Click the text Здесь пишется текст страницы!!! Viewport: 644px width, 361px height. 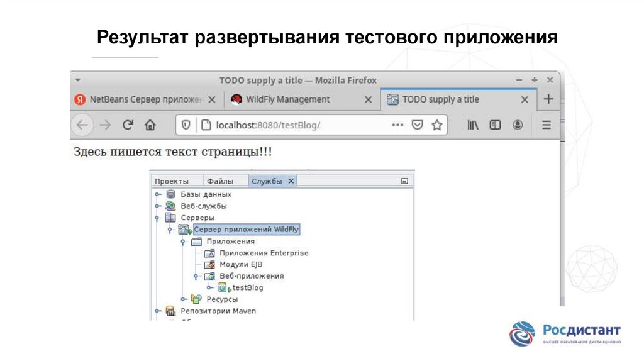pyautogui.click(x=173, y=152)
